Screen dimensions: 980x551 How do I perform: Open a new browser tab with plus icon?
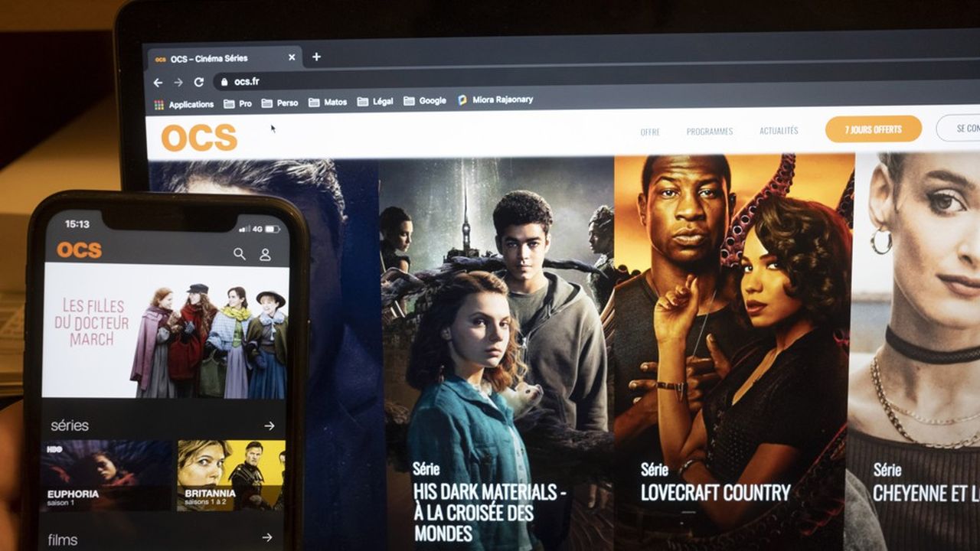[316, 57]
